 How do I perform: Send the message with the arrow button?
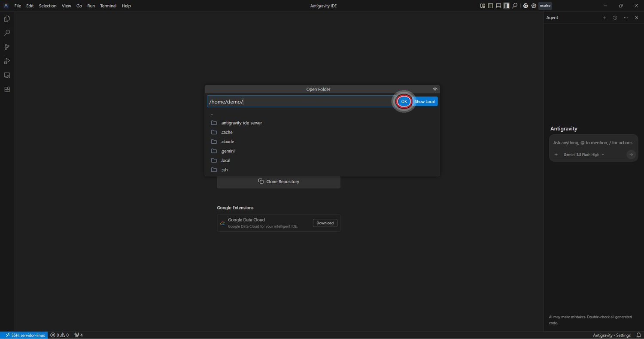coord(631,154)
